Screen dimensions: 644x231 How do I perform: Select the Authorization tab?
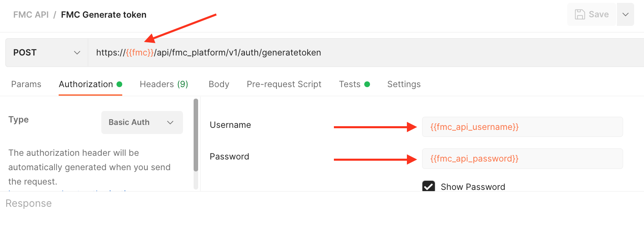tap(86, 84)
